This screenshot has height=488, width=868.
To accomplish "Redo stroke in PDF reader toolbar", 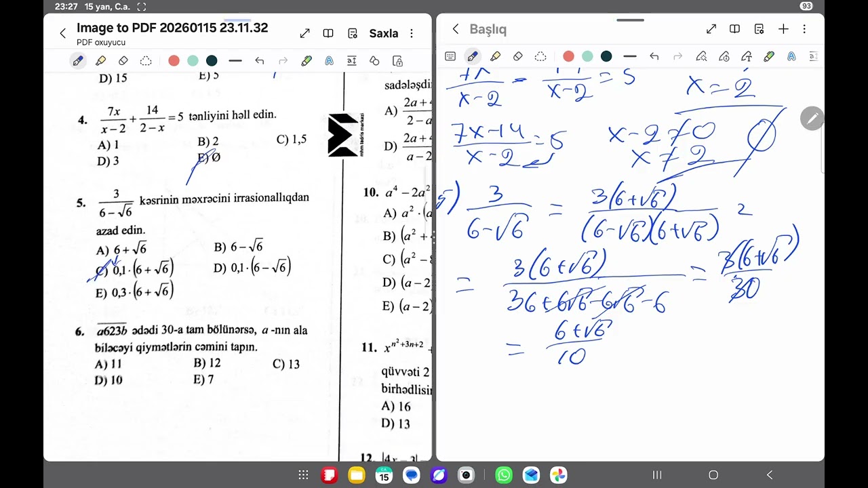I will [283, 61].
